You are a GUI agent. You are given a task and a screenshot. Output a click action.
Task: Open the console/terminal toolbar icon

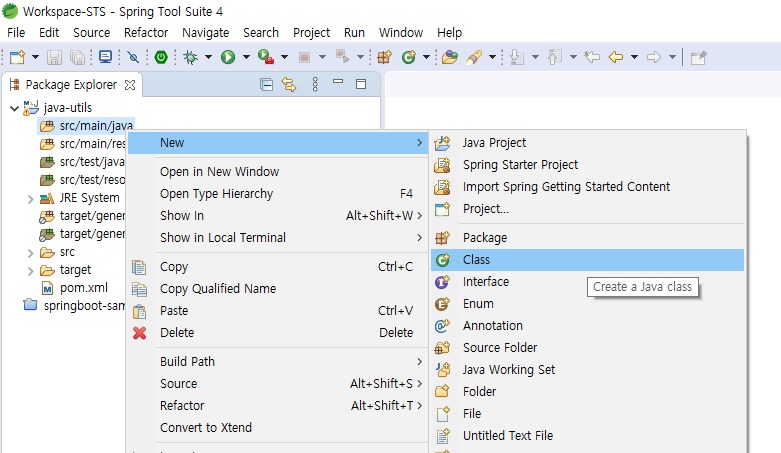(106, 57)
